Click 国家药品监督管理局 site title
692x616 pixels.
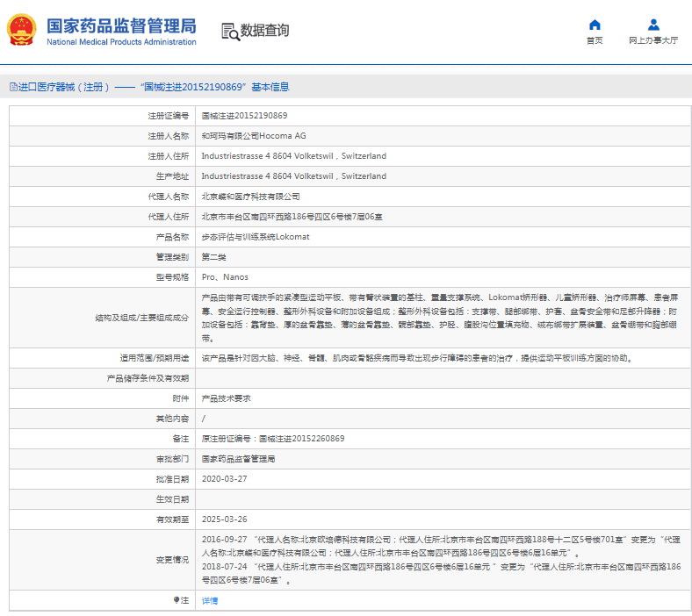coord(121,25)
